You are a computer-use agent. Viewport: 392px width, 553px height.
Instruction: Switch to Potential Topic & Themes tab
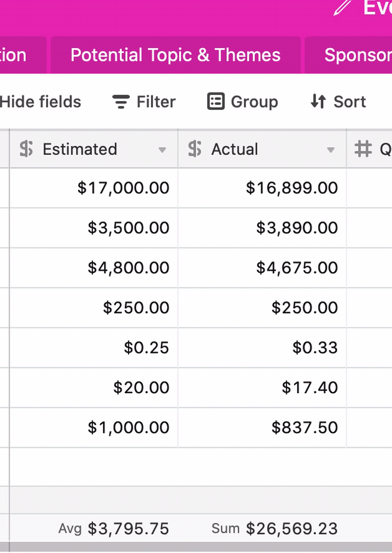[x=175, y=55]
